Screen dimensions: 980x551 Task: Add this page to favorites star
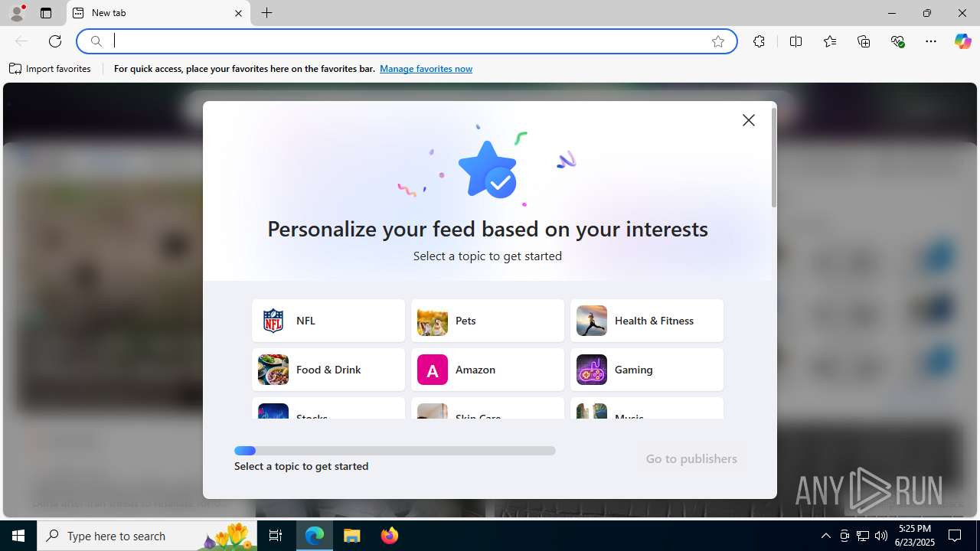pyautogui.click(x=718, y=41)
